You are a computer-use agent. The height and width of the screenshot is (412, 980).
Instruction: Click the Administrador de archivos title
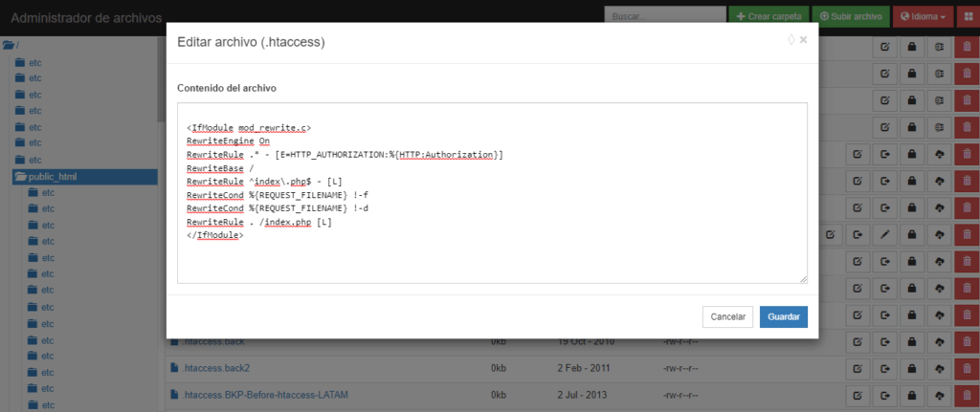(x=86, y=17)
